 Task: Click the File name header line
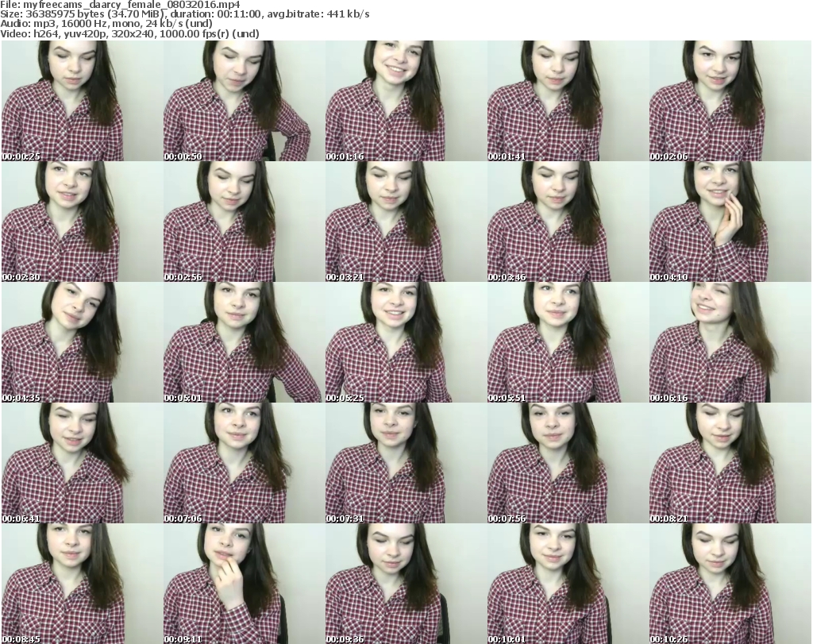point(121,5)
